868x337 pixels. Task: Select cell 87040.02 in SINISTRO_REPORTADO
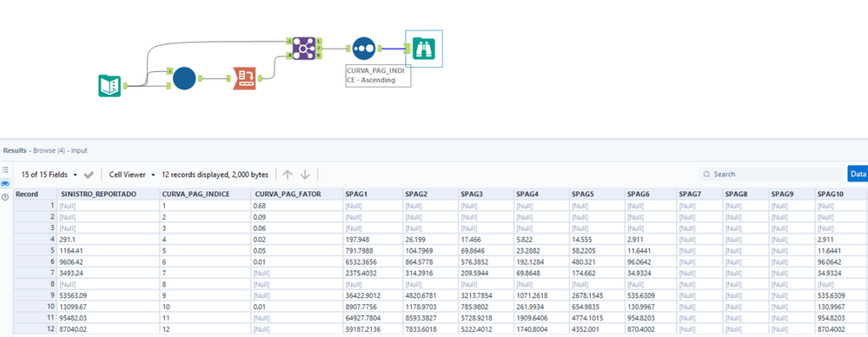pyautogui.click(x=109, y=328)
